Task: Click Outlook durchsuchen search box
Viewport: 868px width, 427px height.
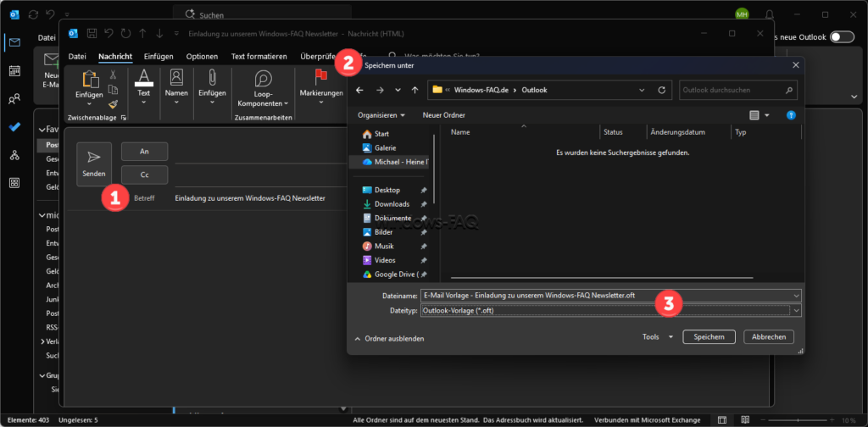Action: click(x=738, y=90)
